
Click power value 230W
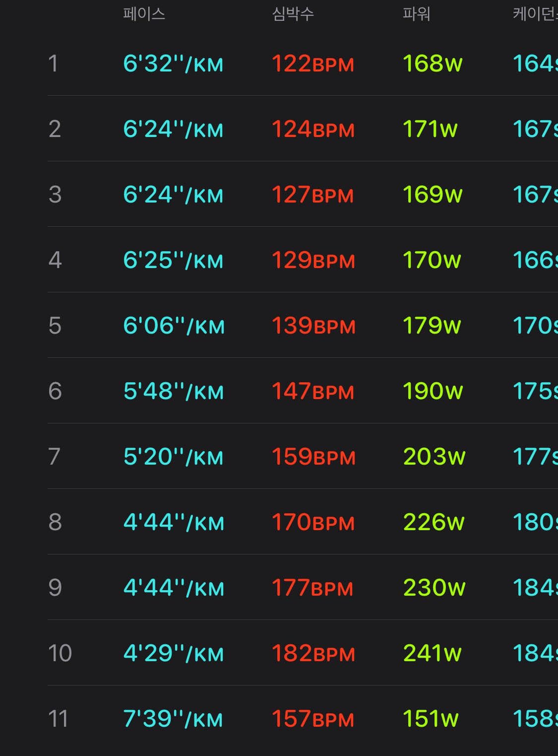(434, 588)
